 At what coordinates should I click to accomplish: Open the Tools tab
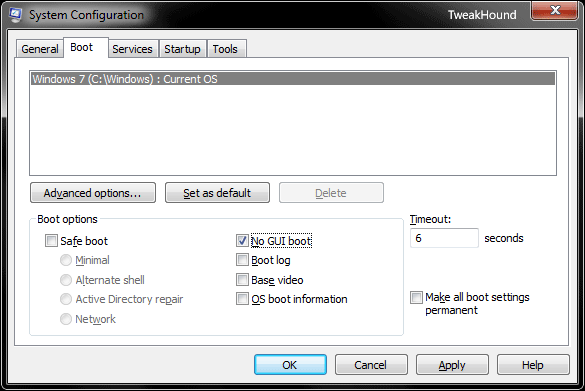(x=226, y=49)
